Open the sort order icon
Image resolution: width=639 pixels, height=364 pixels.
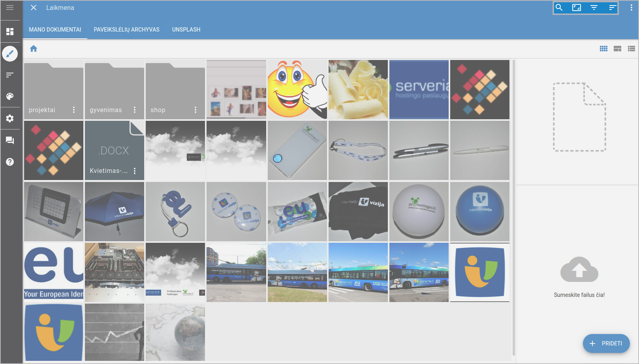point(612,8)
